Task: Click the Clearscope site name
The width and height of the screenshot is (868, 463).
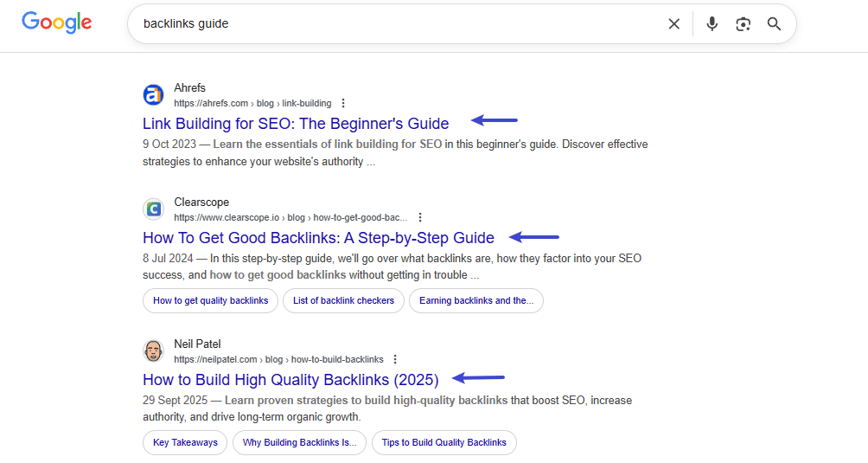Action: [x=201, y=203]
